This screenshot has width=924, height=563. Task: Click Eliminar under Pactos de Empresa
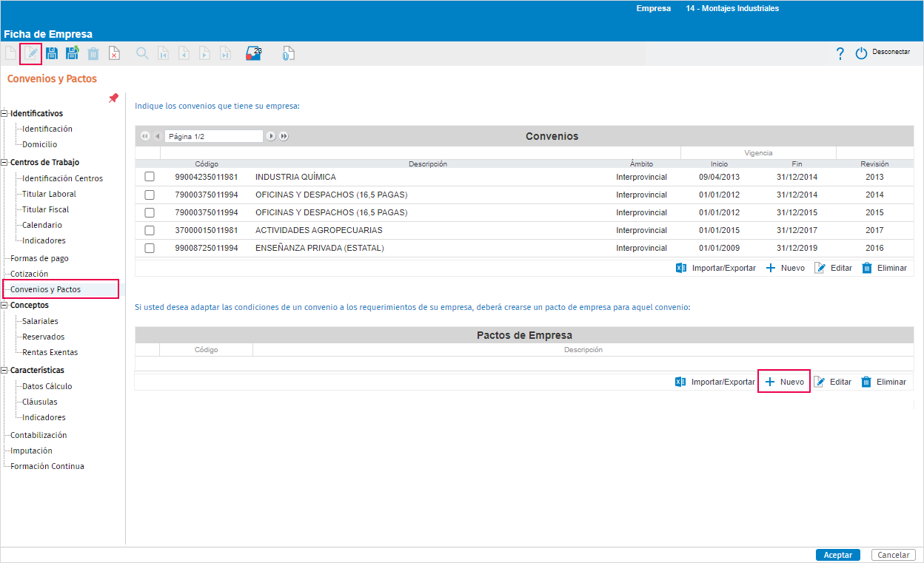pyautogui.click(x=883, y=382)
